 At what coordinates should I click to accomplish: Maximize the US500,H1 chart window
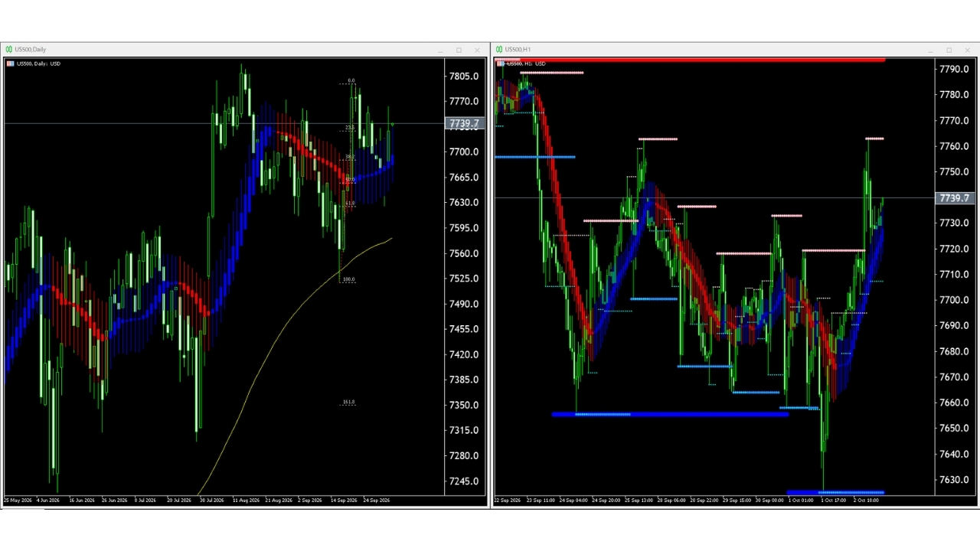[949, 51]
